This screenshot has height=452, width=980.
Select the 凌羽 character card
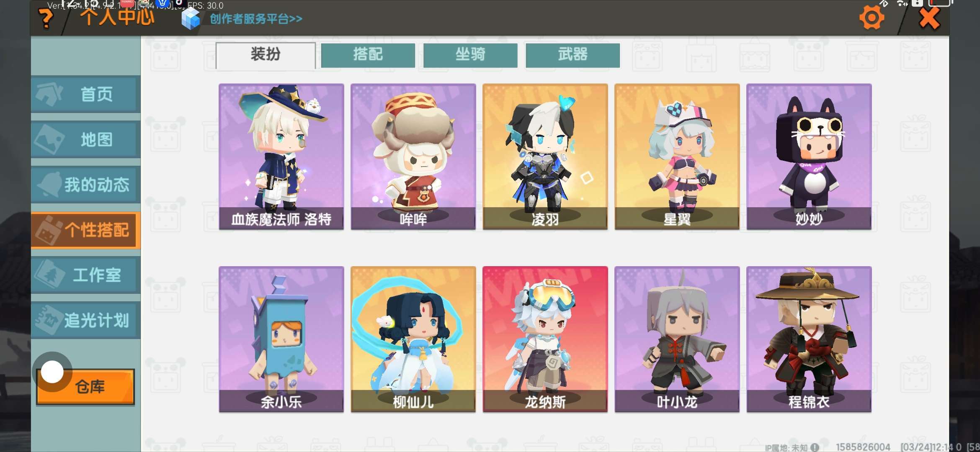coord(545,157)
